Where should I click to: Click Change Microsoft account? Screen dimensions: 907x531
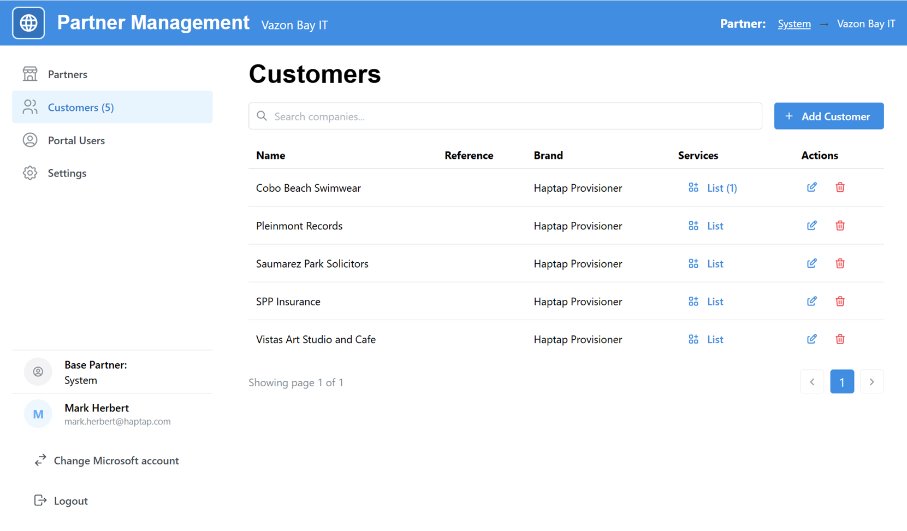tap(115, 461)
